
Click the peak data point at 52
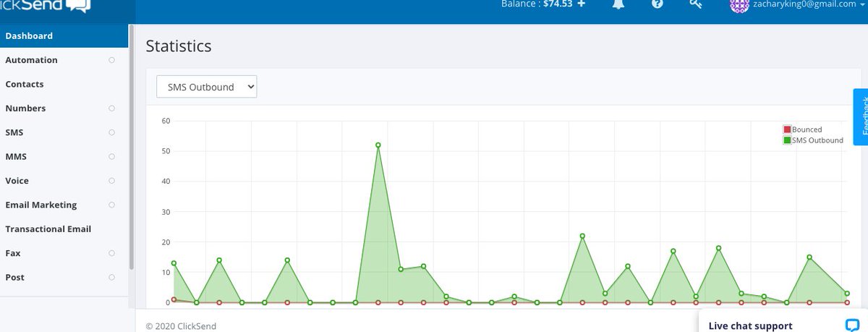pos(378,145)
